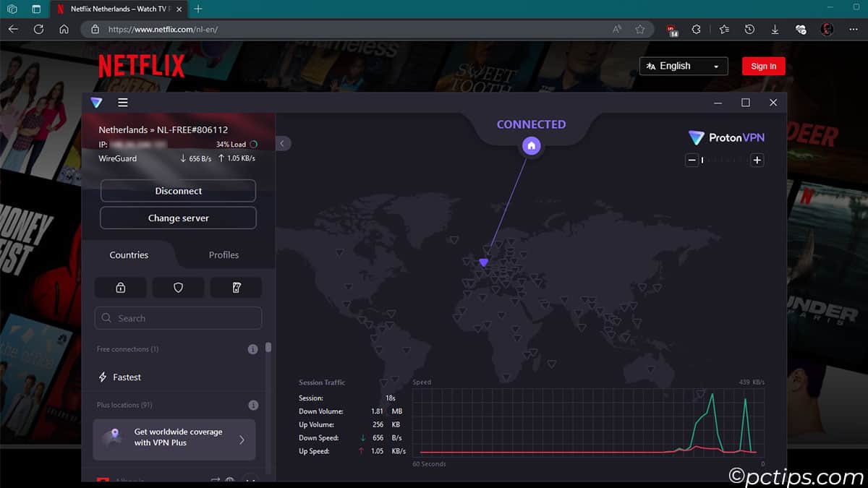Switch to the Profiles tab
The width and height of the screenshot is (868, 488).
(x=224, y=255)
